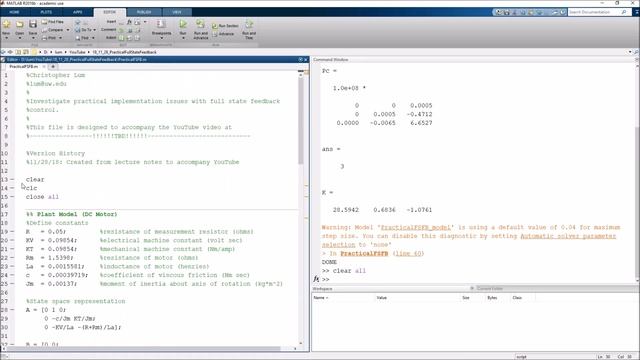The width and height of the screenshot is (640, 360).
Task: Click the Find button in Navigate group
Action: pyautogui.click(x=82, y=38)
